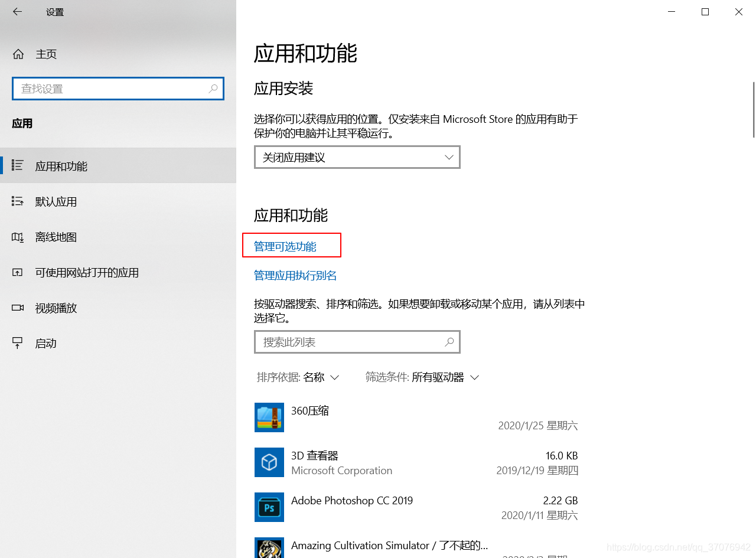Image resolution: width=756 pixels, height=558 pixels.
Task: Select the 应用和功能 list icon in sidebar
Action: coord(18,166)
